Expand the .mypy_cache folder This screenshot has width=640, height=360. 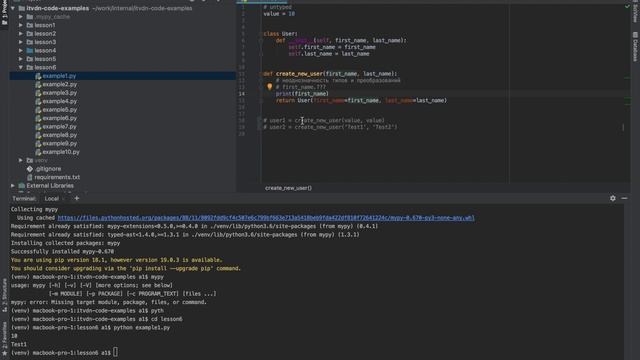(x=21, y=17)
